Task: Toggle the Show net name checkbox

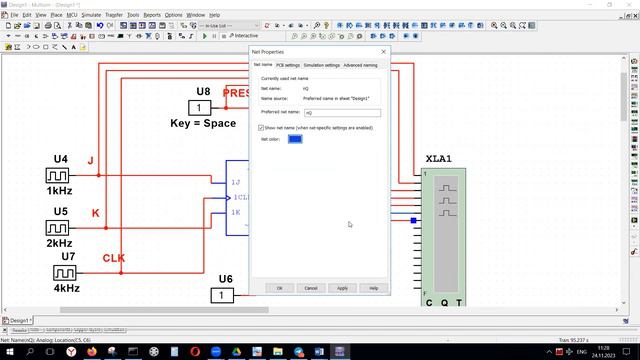Action: pyautogui.click(x=261, y=128)
